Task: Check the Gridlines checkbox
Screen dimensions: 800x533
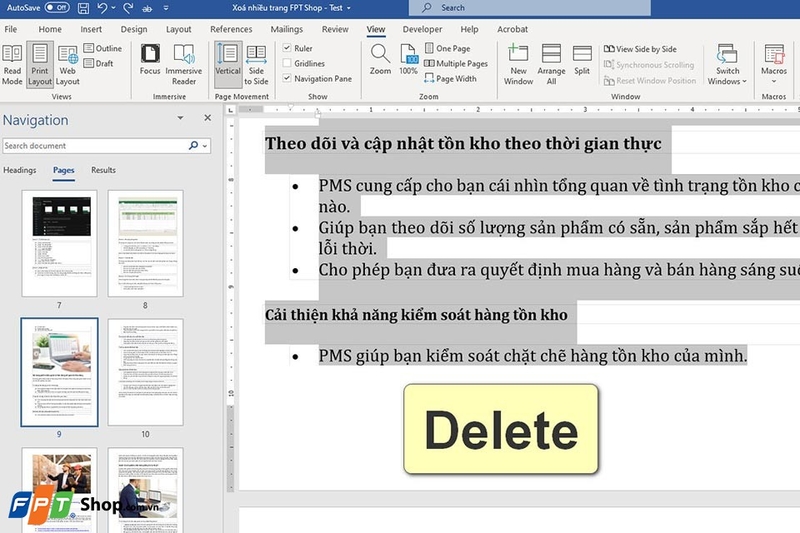Action: click(287, 63)
